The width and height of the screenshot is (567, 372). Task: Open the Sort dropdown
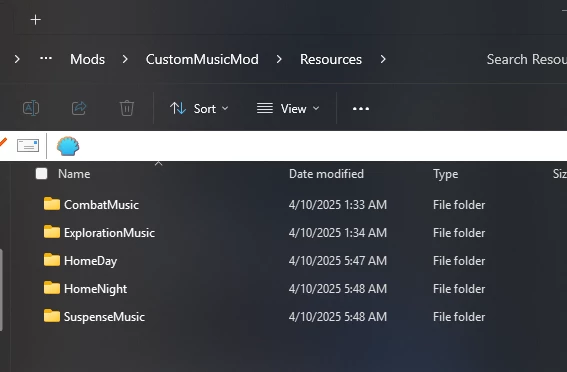(199, 108)
